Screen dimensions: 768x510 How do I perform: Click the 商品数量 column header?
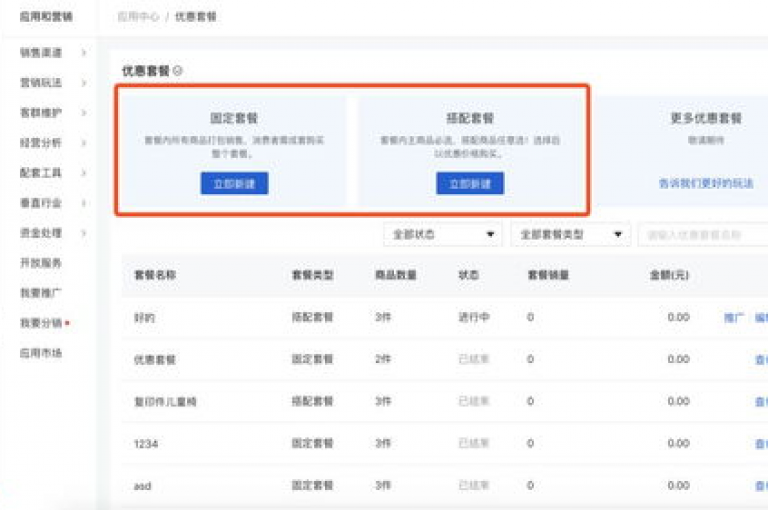[x=396, y=275]
